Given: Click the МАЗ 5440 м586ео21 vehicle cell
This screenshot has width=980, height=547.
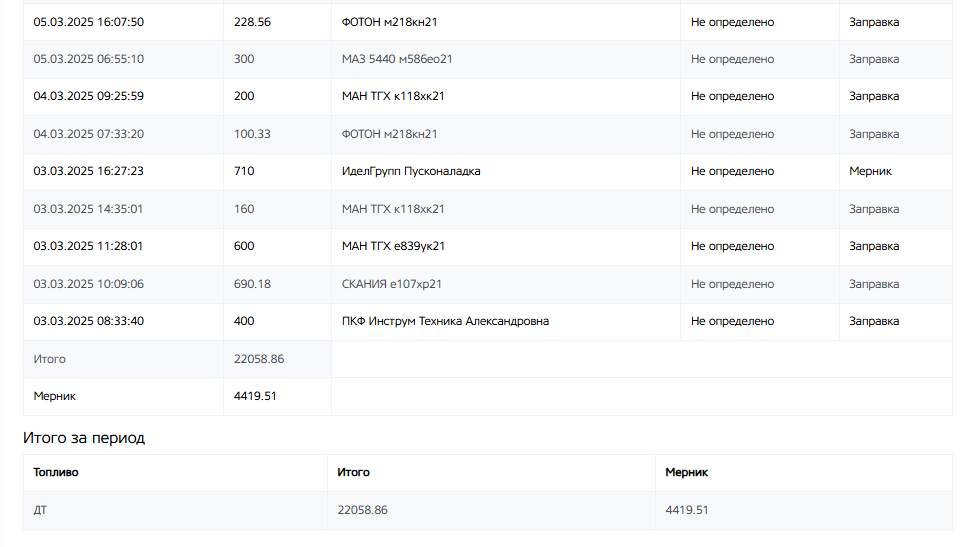Looking at the screenshot, I should pos(397,59).
